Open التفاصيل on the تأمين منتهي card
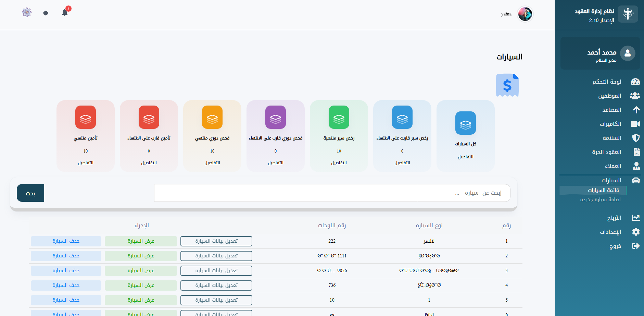The height and width of the screenshot is (316, 644). (x=85, y=162)
